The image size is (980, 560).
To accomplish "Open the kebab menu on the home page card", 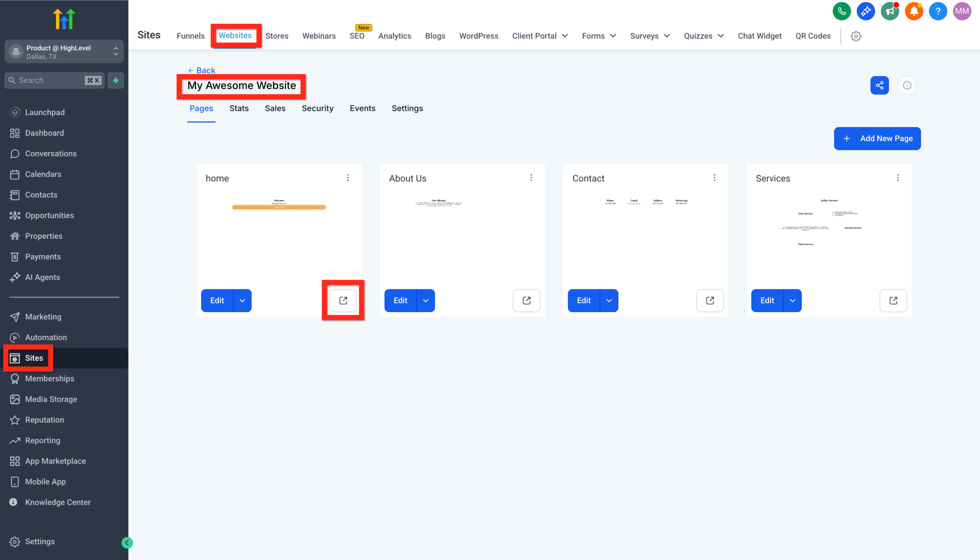I will click(x=348, y=178).
